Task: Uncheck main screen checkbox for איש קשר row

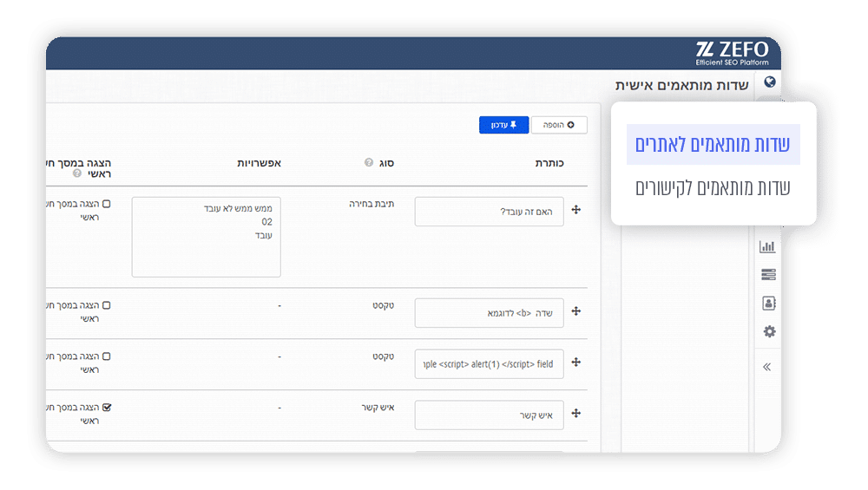Action: click(107, 408)
